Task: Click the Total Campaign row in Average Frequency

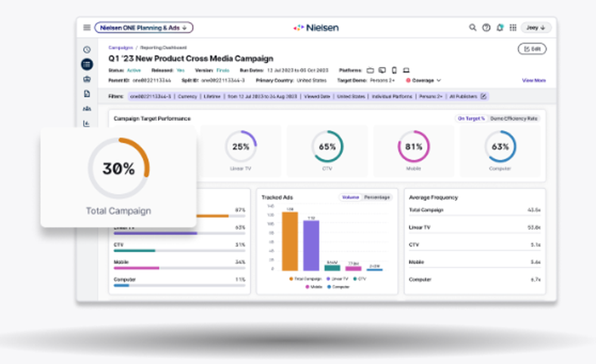Action: [475, 210]
